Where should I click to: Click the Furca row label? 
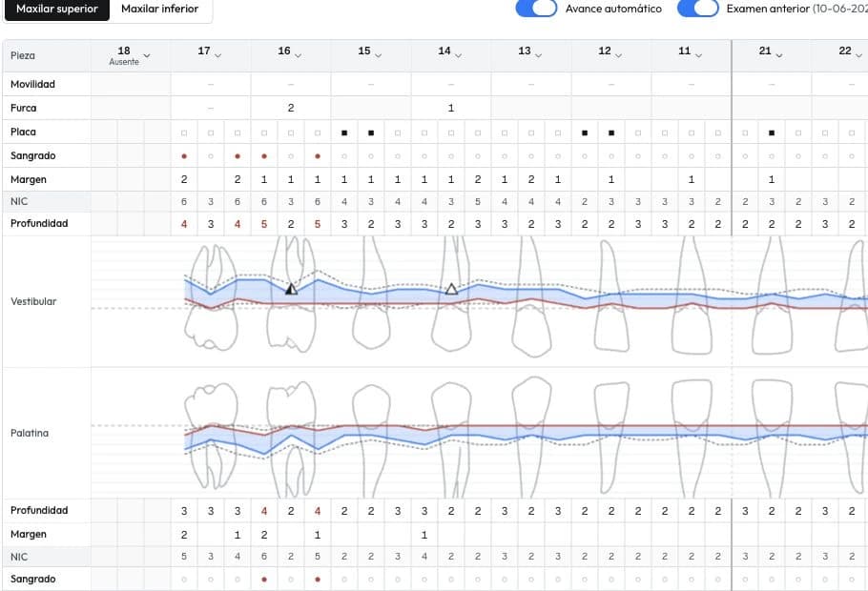pos(23,108)
